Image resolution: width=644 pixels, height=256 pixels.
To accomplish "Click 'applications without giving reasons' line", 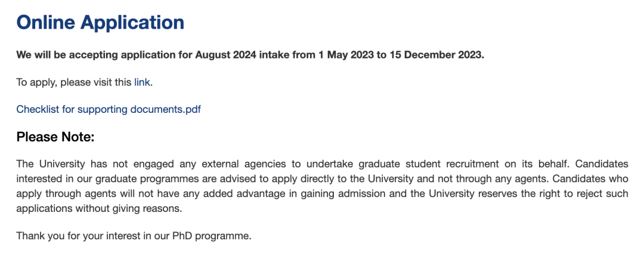I will 98,209.
